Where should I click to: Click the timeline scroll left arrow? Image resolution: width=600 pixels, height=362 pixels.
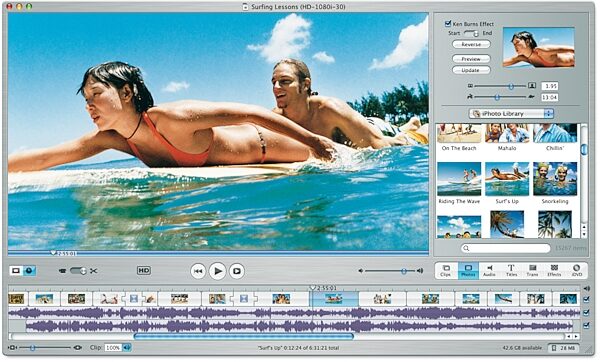point(569,336)
